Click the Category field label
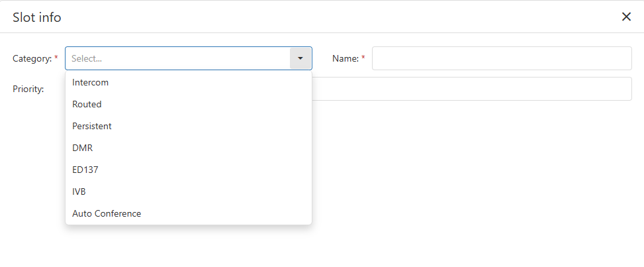The image size is (644, 267). (32, 58)
